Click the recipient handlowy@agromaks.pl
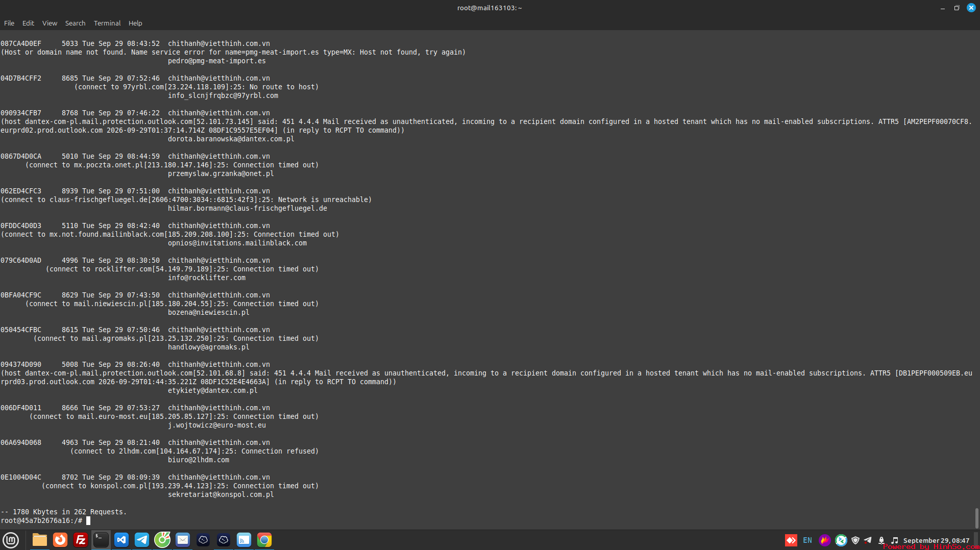 pyautogui.click(x=209, y=347)
